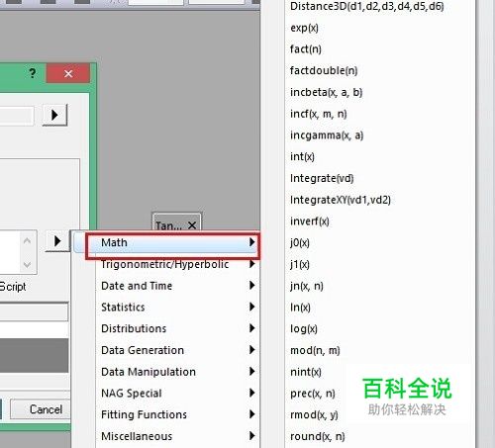This screenshot has height=448, width=495.
Task: Open the Data Manipulation submenu
Action: click(x=178, y=372)
